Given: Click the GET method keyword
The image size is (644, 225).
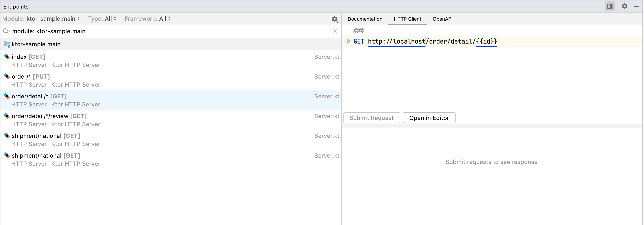Looking at the screenshot, I should coord(359,42).
